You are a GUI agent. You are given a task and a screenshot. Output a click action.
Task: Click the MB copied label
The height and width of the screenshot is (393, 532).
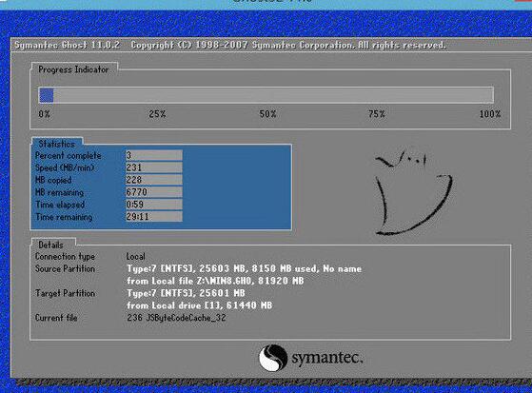(53, 180)
